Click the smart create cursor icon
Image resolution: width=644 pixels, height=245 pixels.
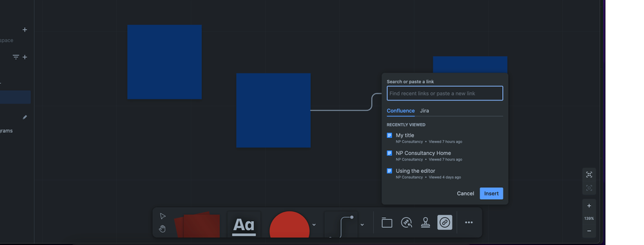tap(406, 222)
